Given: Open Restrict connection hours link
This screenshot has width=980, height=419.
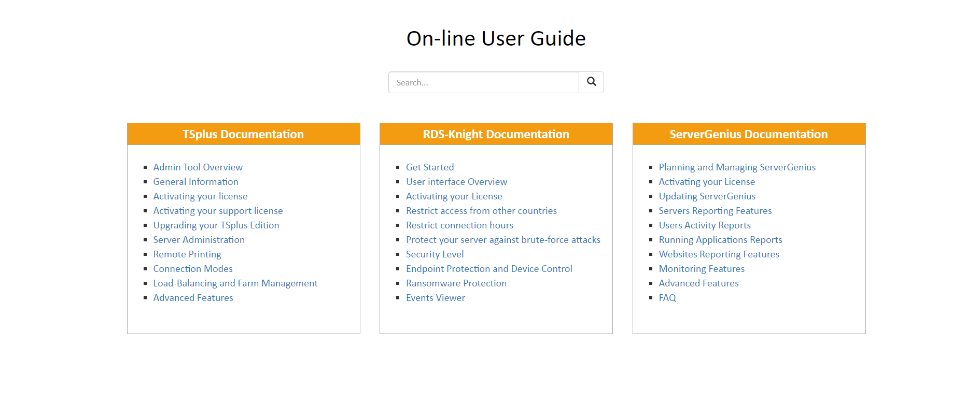Looking at the screenshot, I should (460, 225).
